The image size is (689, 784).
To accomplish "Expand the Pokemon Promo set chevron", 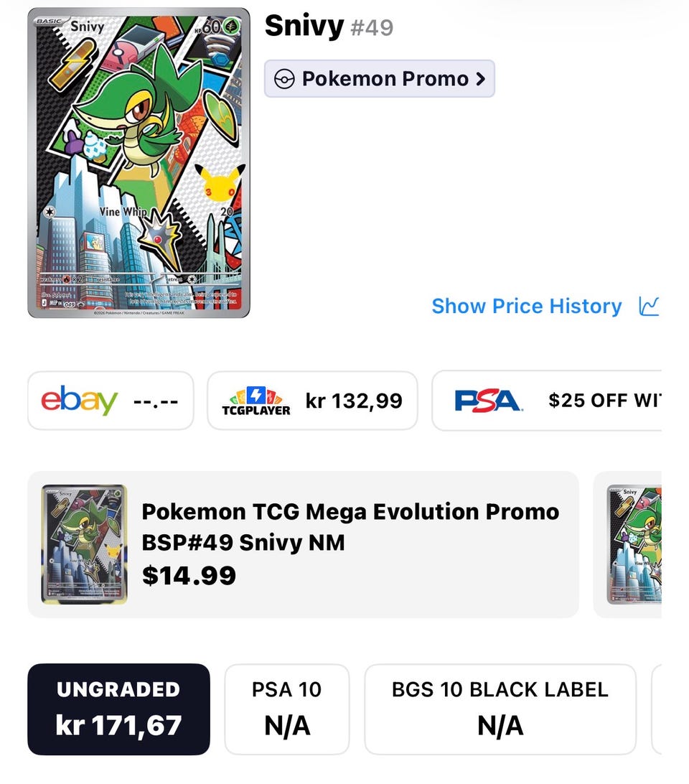I will [480, 79].
